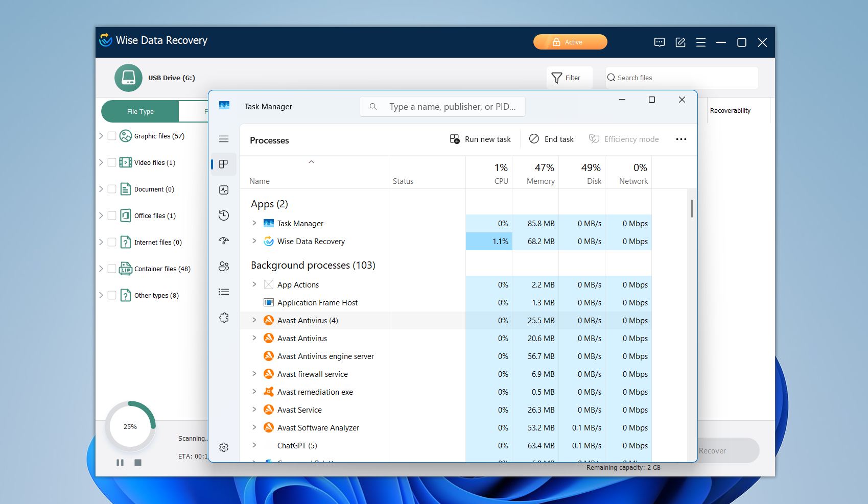This screenshot has width=868, height=504.
Task: Open the Users view in Task Manager
Action: (223, 266)
